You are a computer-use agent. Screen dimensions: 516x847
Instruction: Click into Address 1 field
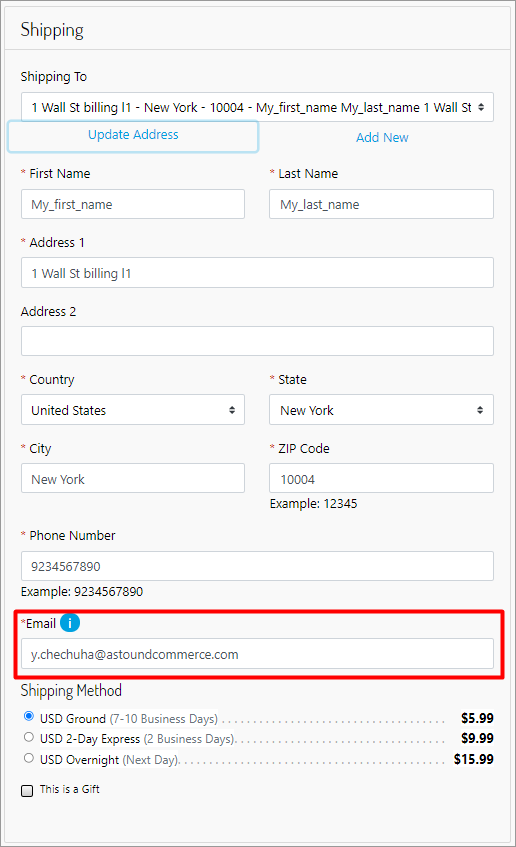pyautogui.click(x=257, y=273)
